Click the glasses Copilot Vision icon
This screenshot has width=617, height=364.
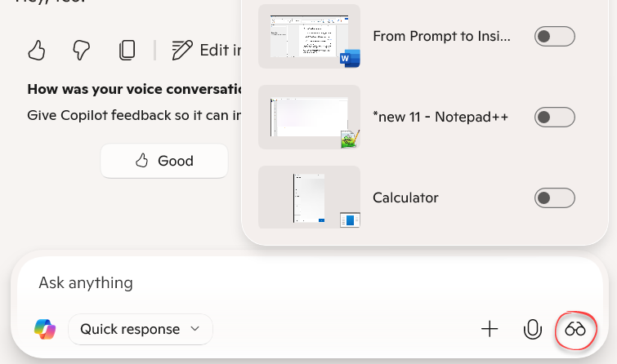(575, 330)
